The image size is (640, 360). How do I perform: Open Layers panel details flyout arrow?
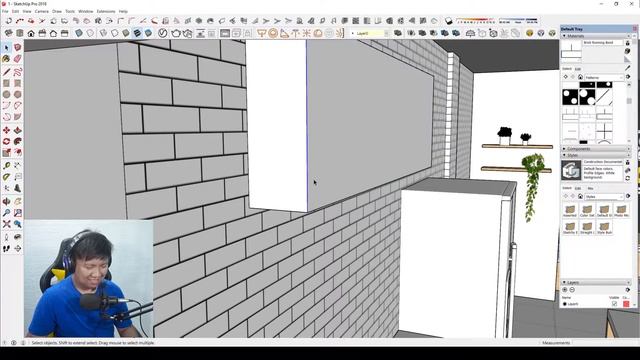click(628, 290)
